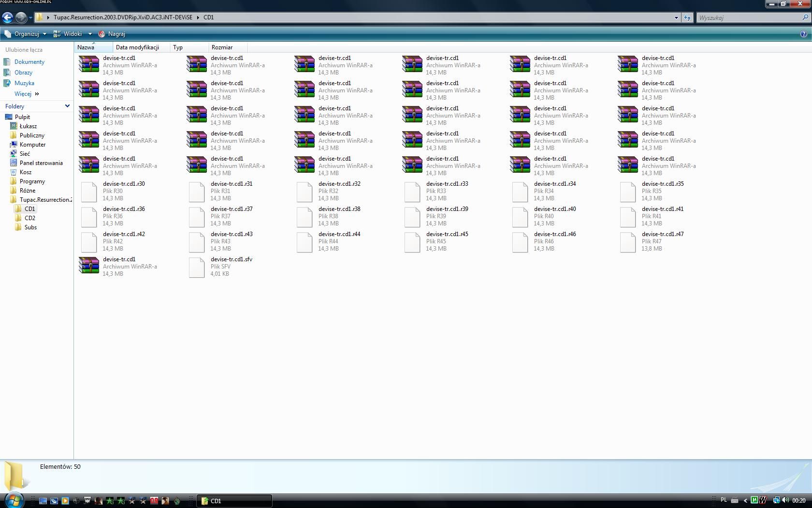Open address bar history dropdown arrow
This screenshot has width=812, height=508.
676,18
